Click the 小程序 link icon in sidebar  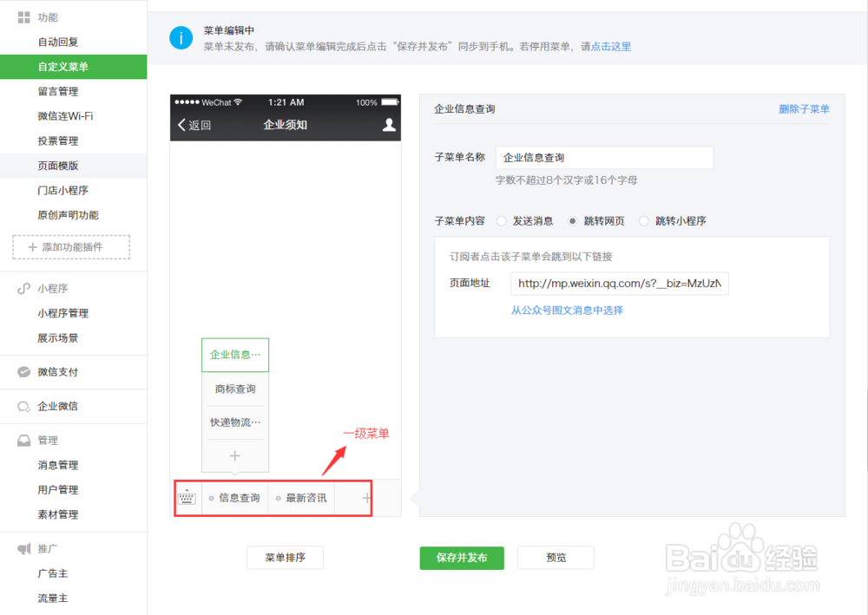pyautogui.click(x=23, y=288)
